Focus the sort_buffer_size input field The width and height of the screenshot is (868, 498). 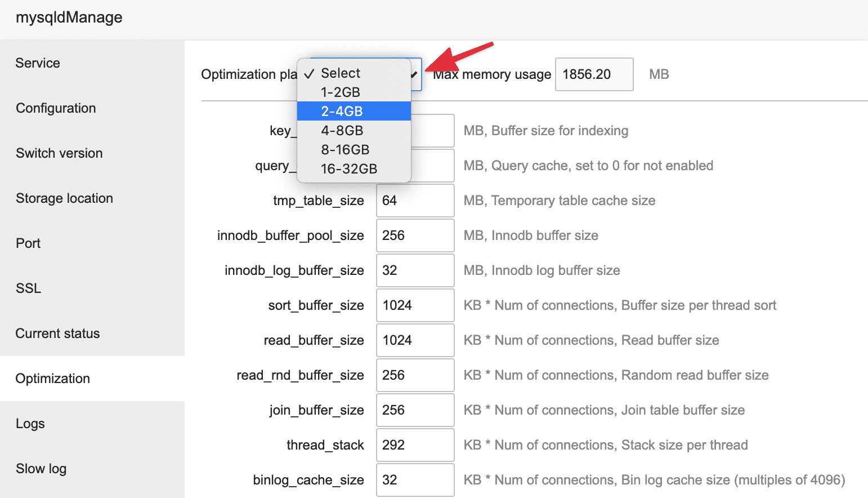415,305
